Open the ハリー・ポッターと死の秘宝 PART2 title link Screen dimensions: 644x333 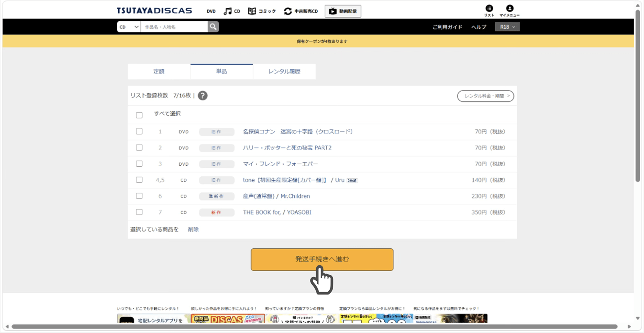[287, 148]
